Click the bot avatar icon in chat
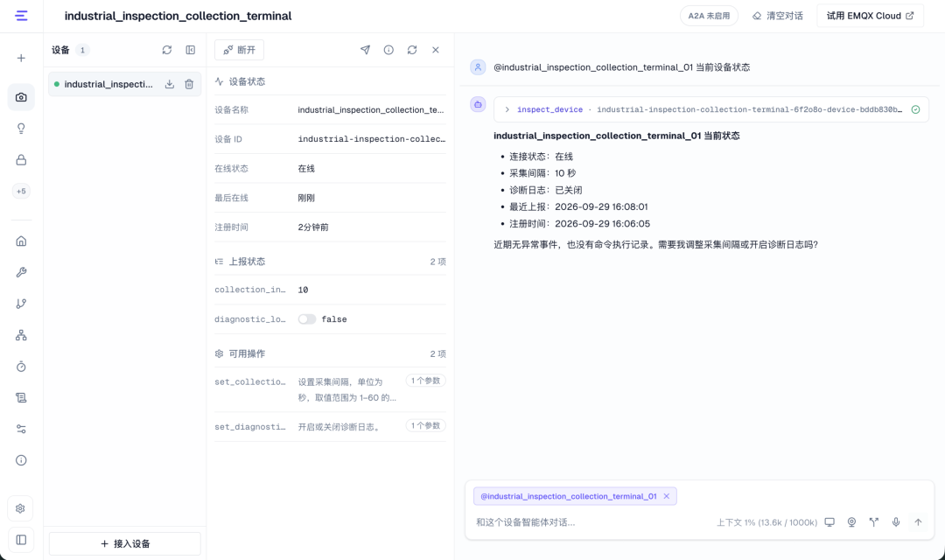This screenshot has width=945, height=560. pos(478,104)
